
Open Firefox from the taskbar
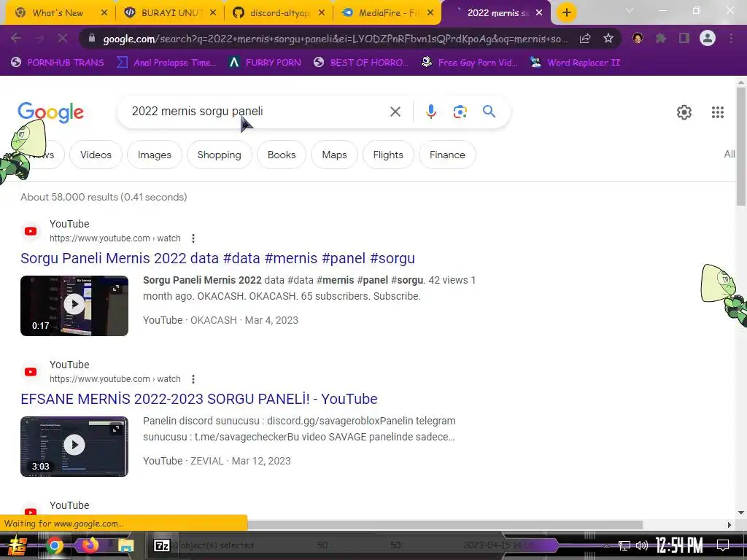tap(90, 545)
